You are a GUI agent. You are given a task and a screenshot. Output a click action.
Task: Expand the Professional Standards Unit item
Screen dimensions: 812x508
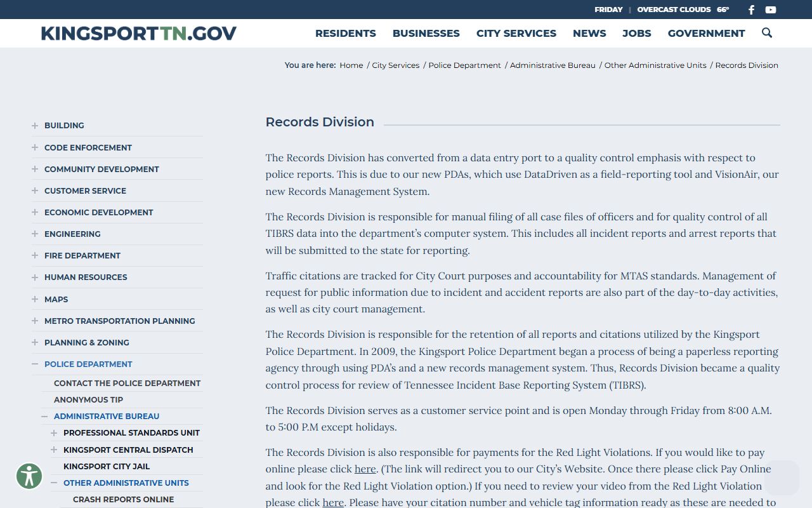click(54, 433)
